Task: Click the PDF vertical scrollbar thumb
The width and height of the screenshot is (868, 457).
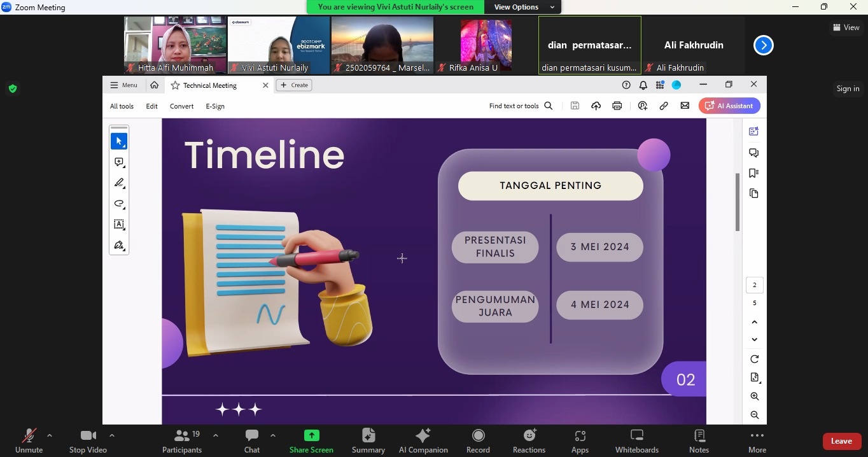Action: (x=738, y=202)
